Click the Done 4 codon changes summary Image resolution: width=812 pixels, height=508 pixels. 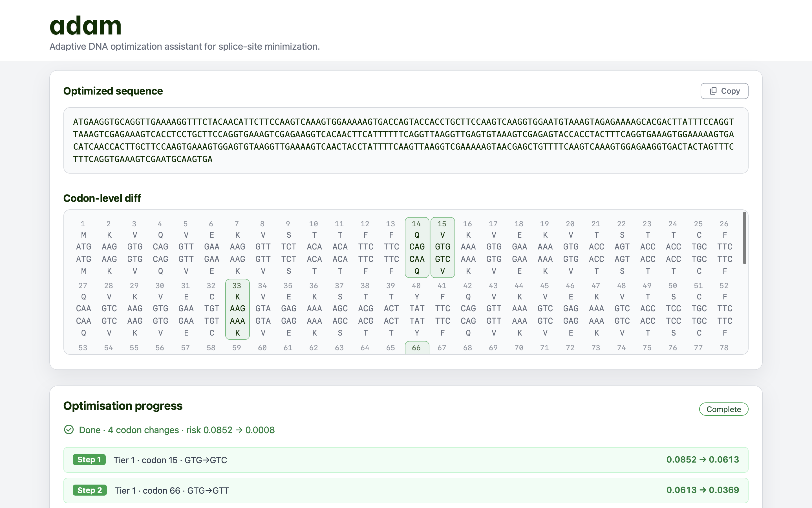(x=177, y=430)
